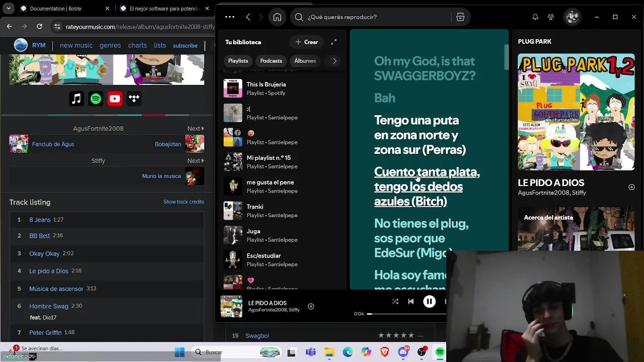Seek on the song progress bar
Viewport: 644px width, 362px height.
tap(408, 314)
